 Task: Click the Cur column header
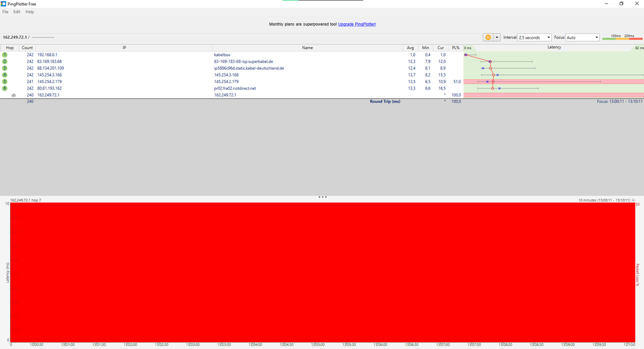pos(441,48)
